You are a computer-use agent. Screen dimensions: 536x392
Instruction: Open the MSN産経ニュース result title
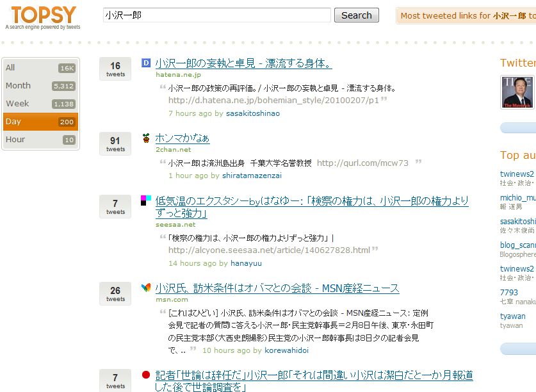[277, 288]
